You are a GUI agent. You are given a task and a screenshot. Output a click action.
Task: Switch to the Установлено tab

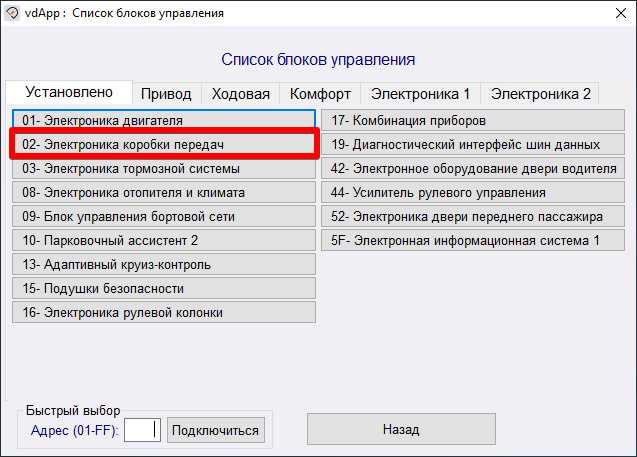point(69,92)
